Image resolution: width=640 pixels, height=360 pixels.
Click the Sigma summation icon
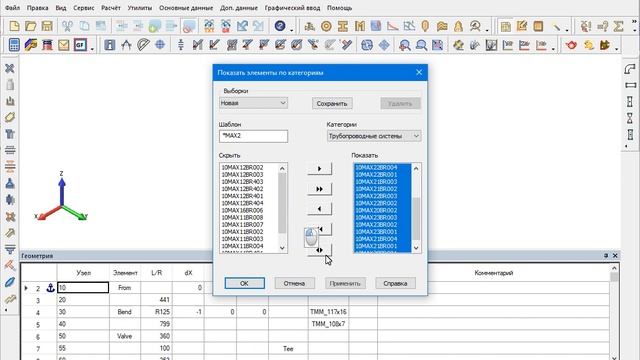click(619, 27)
